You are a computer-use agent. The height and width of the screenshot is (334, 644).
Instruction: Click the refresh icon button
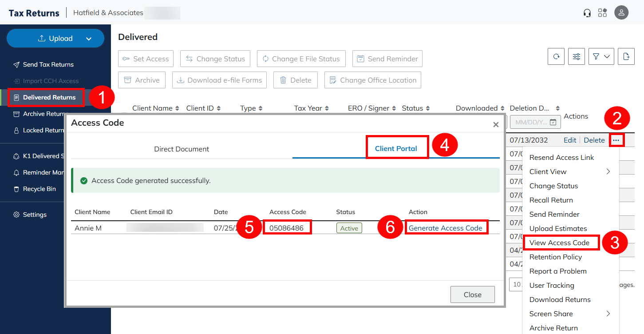point(556,57)
